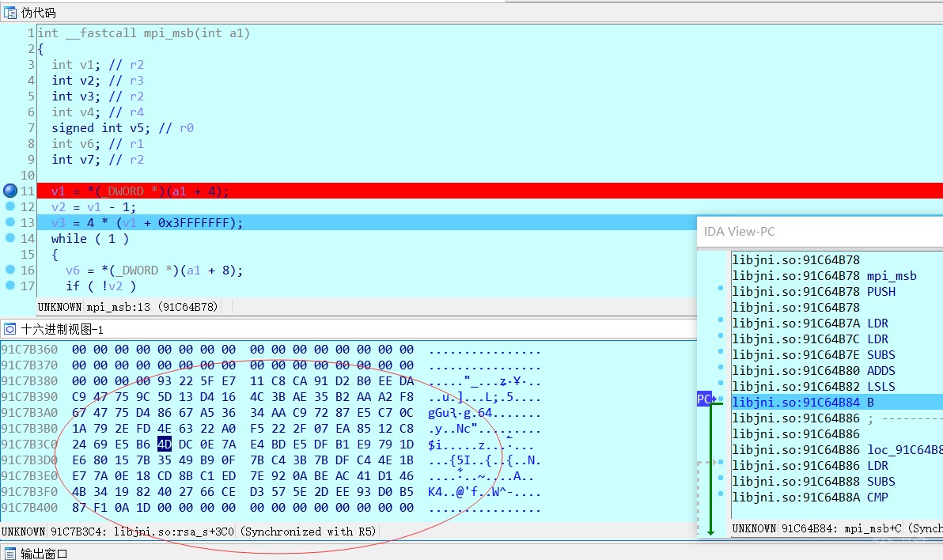Click the pseudocode window icon beside 伪代码
This screenshot has height=560, width=943.
10,12
